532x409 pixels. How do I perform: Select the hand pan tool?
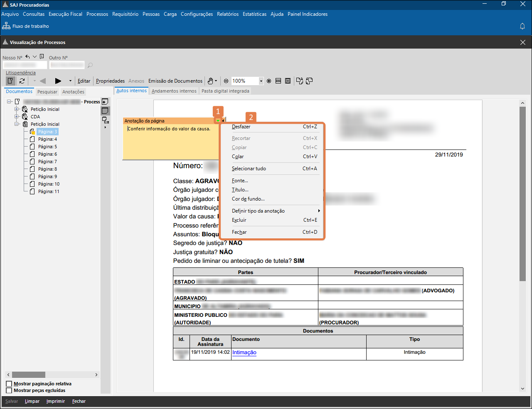click(211, 81)
